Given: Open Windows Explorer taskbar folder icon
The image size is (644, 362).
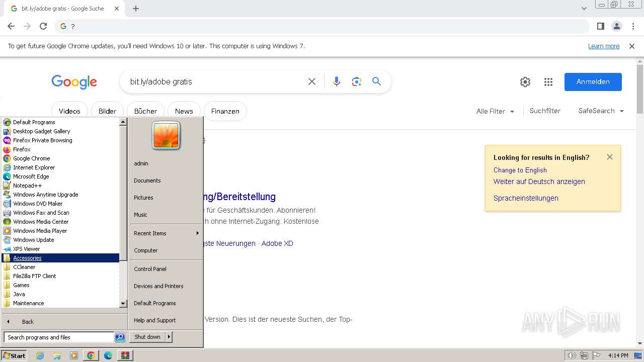Looking at the screenshot, I should tap(57, 355).
